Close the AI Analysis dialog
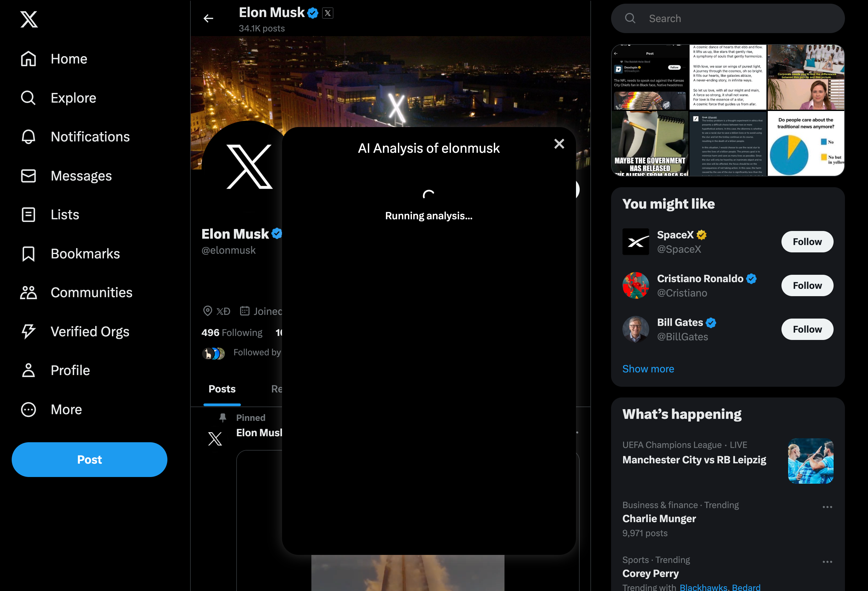868x591 pixels. (559, 144)
